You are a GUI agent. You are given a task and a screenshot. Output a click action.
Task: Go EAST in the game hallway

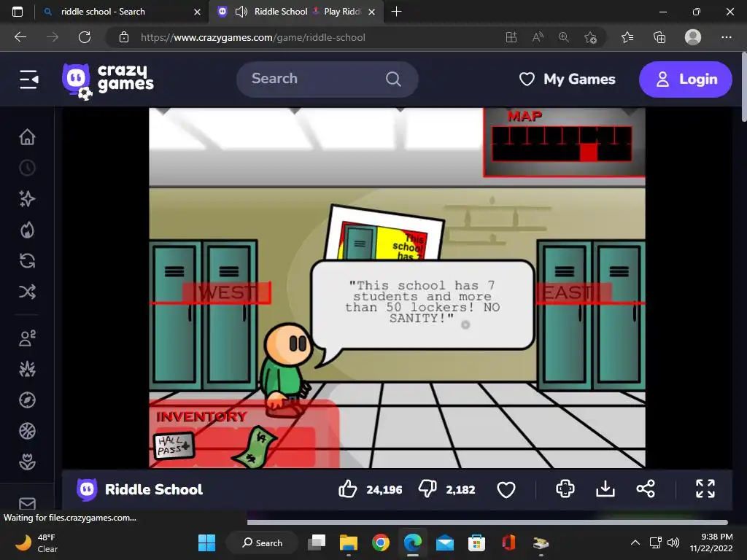[x=573, y=292]
